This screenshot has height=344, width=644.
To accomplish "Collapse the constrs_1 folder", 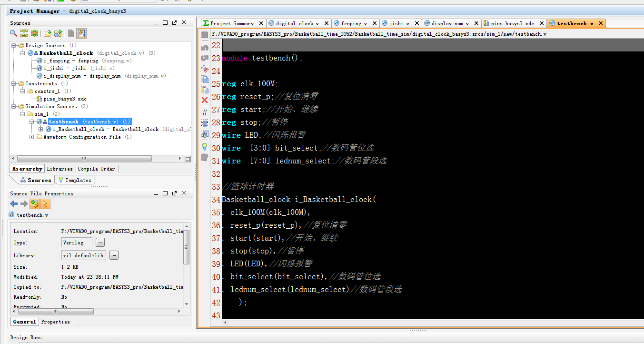I will coord(23,91).
